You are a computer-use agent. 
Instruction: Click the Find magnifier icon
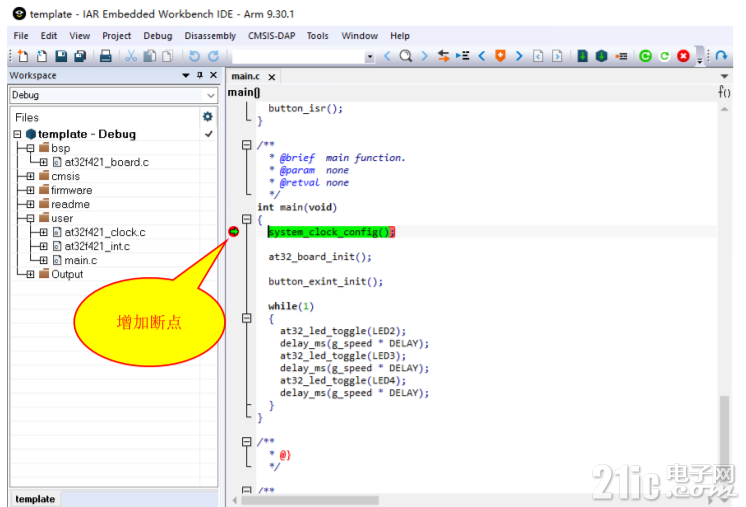coord(406,56)
